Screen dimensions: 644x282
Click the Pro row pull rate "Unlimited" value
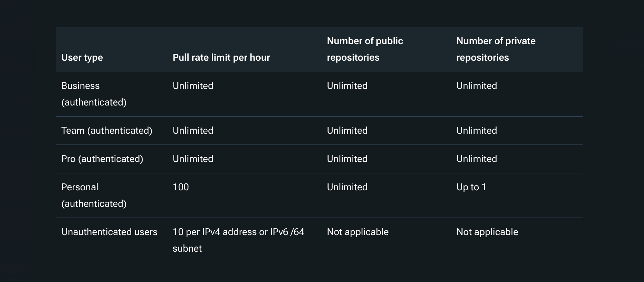(x=193, y=159)
